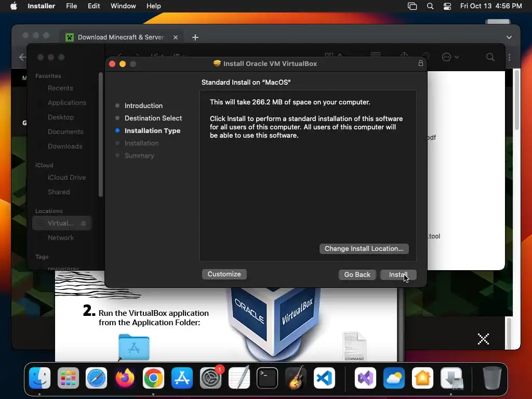Click Stage Manager icon in menu bar
The image size is (532, 399).
(x=412, y=6)
